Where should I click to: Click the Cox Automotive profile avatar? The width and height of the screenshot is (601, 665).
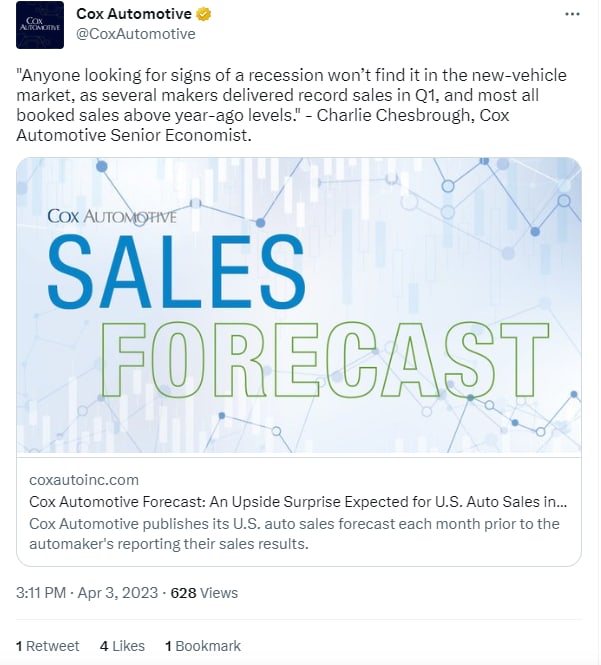click(40, 25)
